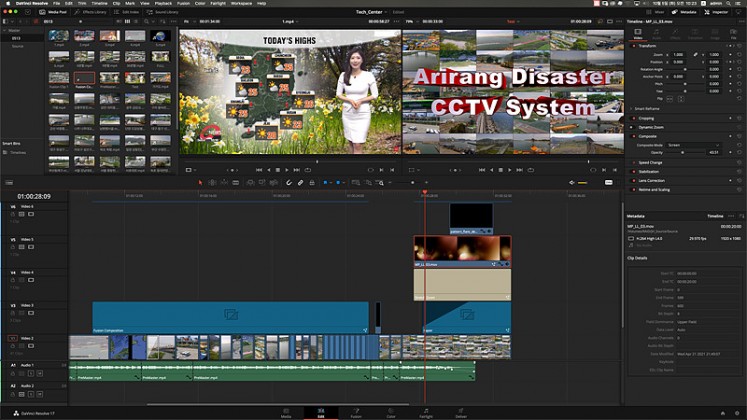The image size is (747, 420).
Task: Open the Effects Library panel
Action: (x=91, y=12)
